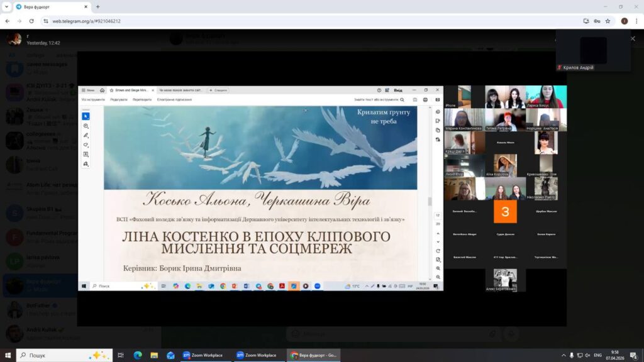
Task: Expand the tab search dropdown arrow
Action: (6, 6)
